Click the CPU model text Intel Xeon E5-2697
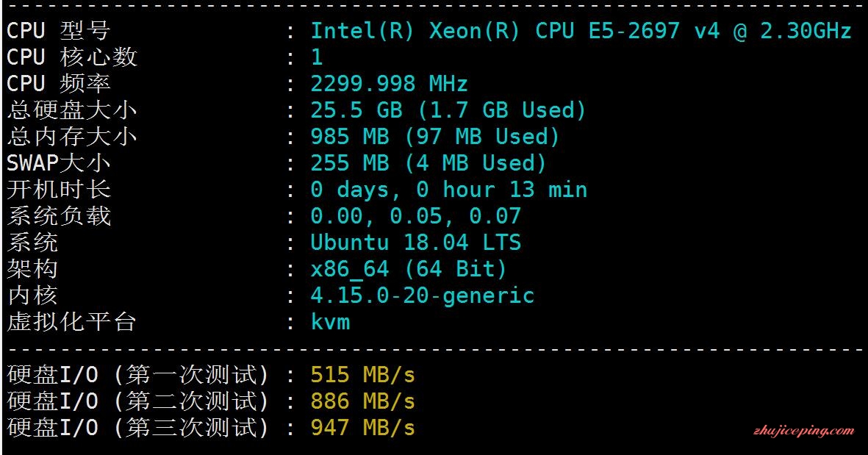The height and width of the screenshot is (455, 868). coord(581,31)
